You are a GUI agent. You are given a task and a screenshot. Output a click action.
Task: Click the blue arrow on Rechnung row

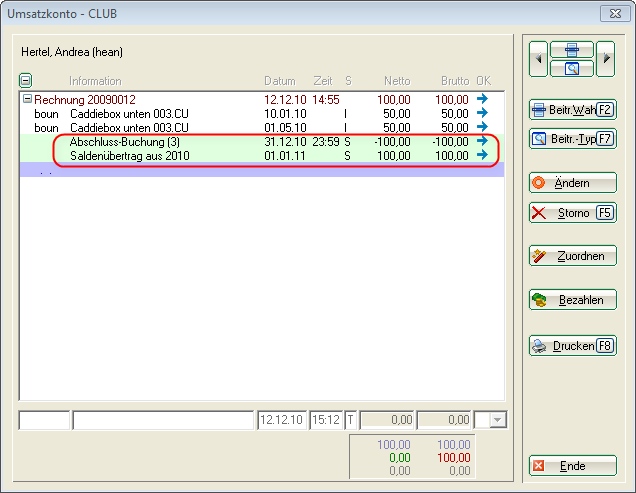pyautogui.click(x=483, y=100)
